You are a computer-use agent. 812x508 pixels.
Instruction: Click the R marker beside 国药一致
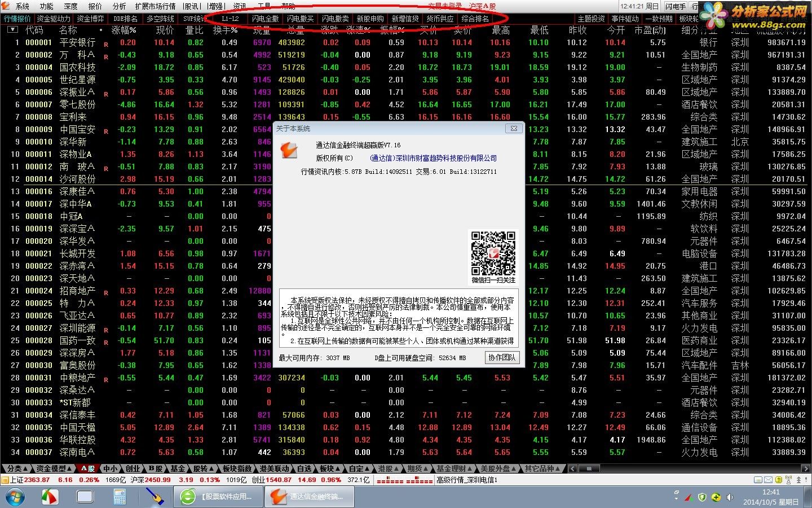(x=106, y=342)
